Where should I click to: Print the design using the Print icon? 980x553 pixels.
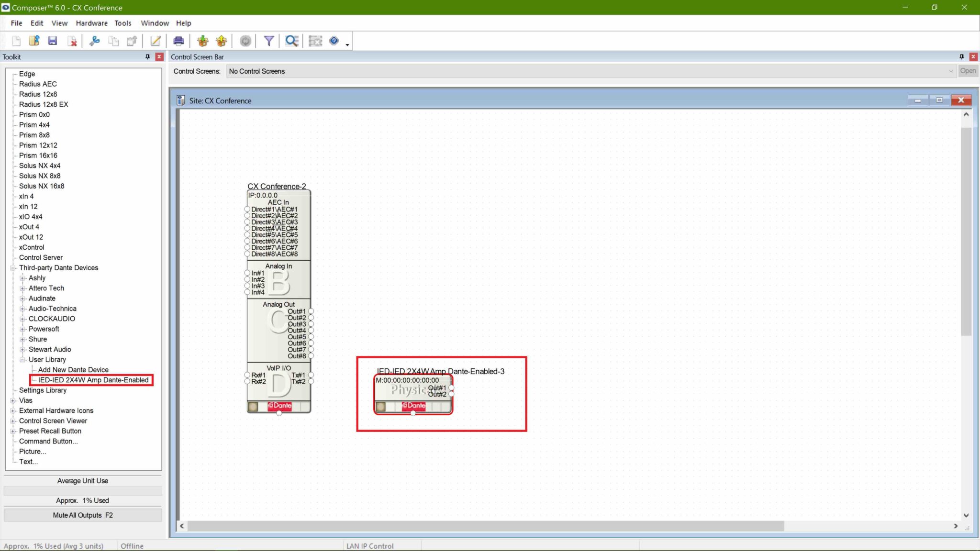(178, 41)
